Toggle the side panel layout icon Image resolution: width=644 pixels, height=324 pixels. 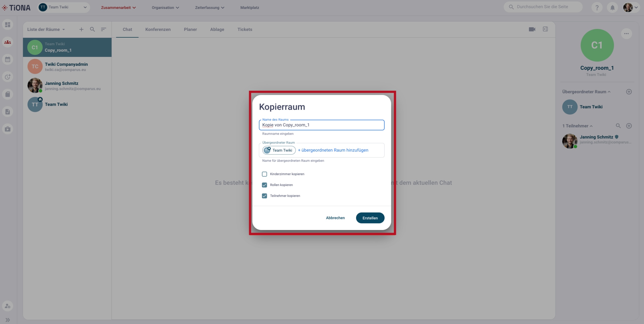545,29
